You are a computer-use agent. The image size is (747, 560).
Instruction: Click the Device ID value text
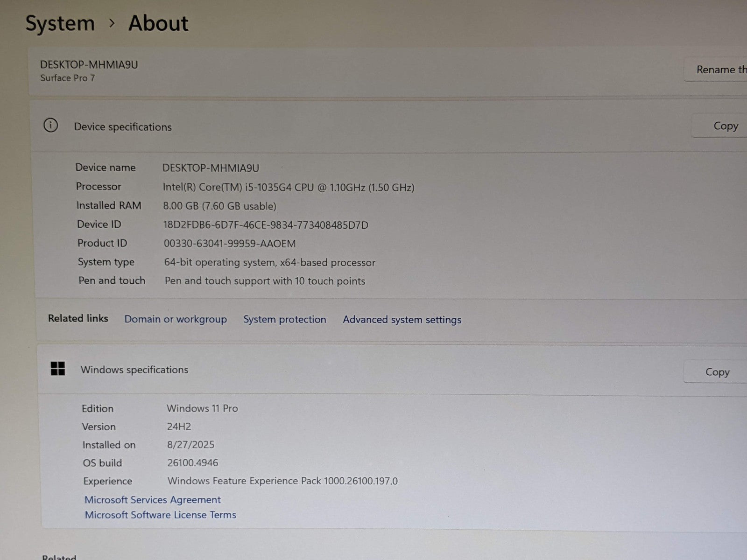265,225
